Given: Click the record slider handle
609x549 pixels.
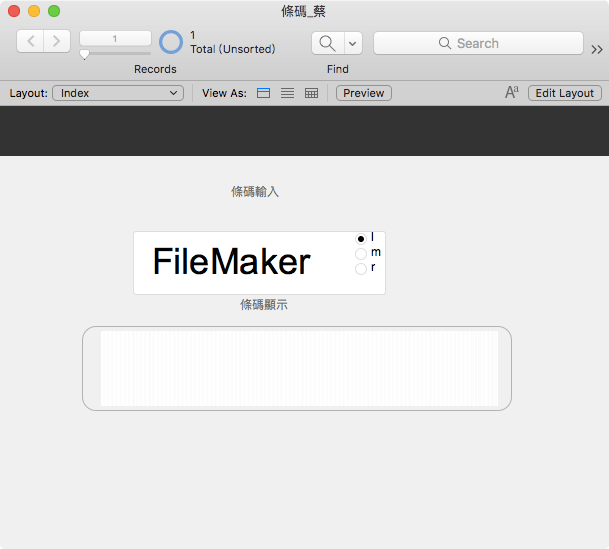Looking at the screenshot, I should click(x=84, y=54).
